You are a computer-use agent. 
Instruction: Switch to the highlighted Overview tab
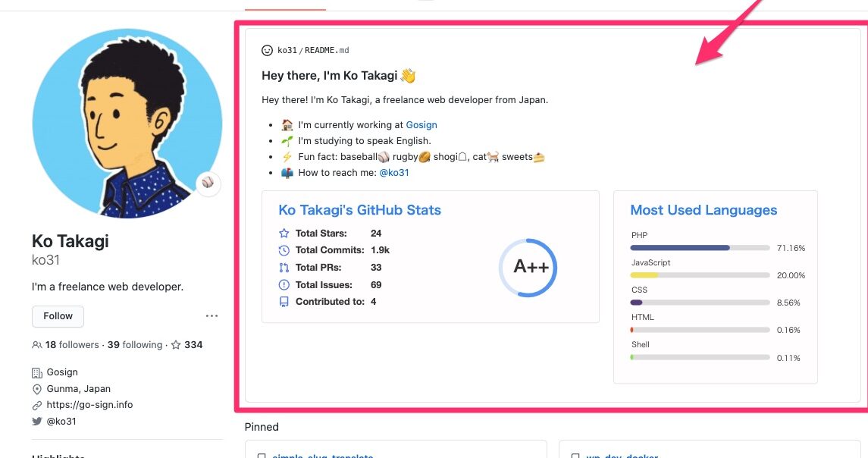(285, 5)
